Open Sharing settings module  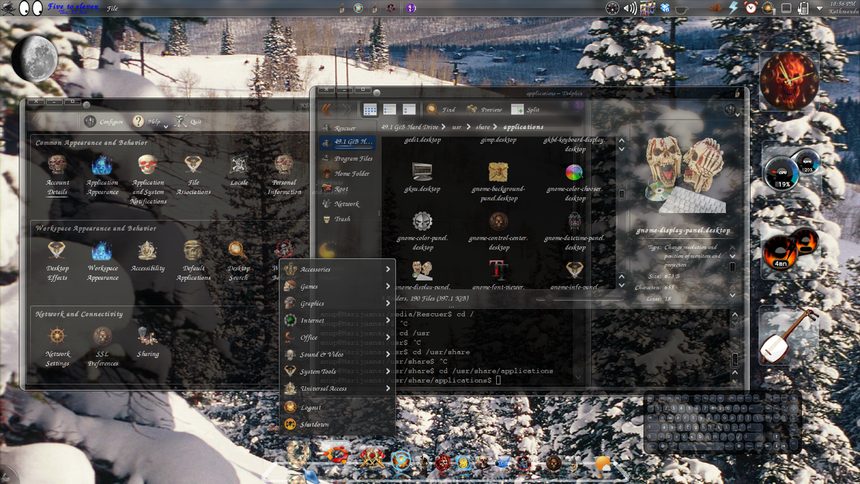tap(148, 342)
